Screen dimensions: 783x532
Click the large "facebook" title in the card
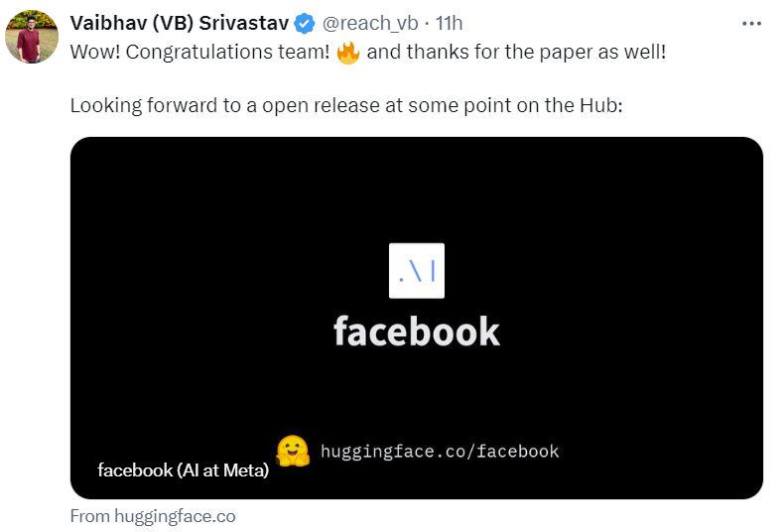416,331
